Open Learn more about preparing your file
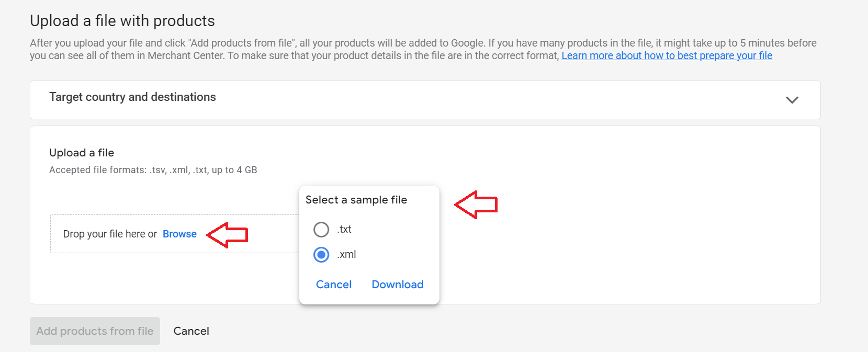Screen dimensions: 868x352 [667, 55]
